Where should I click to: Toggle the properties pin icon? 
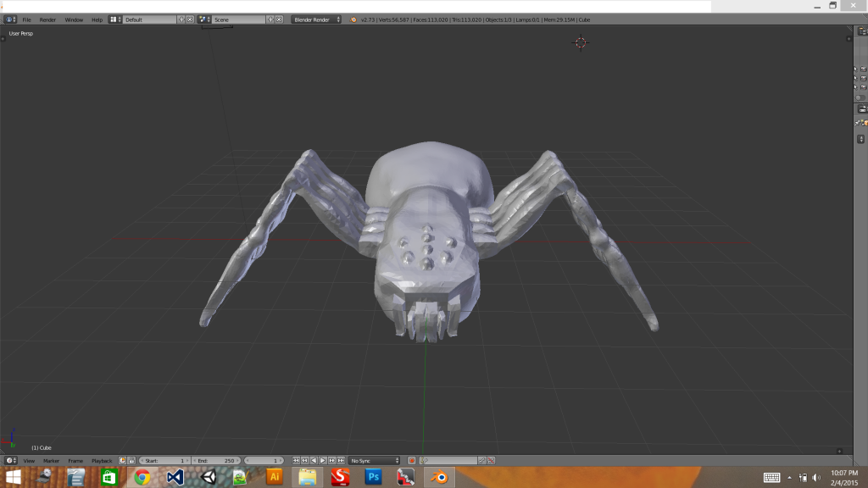pos(858,123)
